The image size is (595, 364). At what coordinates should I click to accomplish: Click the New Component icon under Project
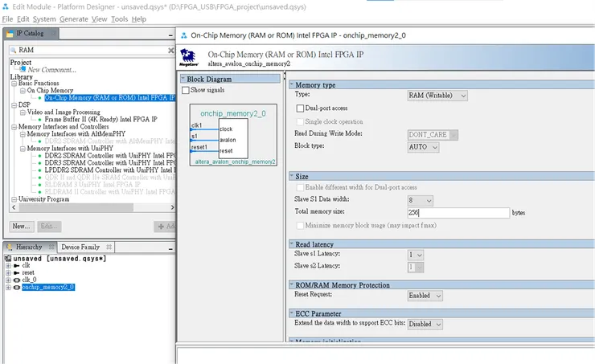tap(23, 70)
